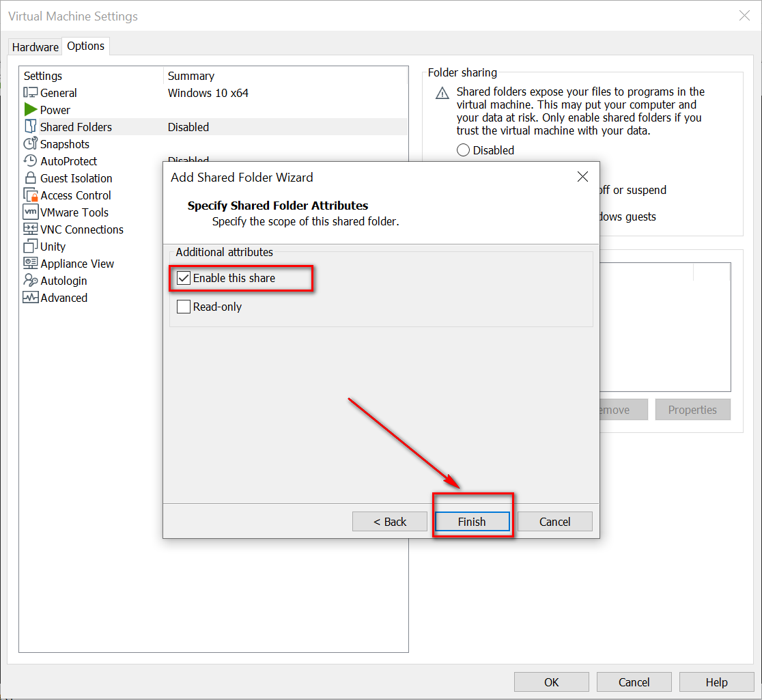The height and width of the screenshot is (700, 762).
Task: Click the Unity windows icon
Action: 31,246
